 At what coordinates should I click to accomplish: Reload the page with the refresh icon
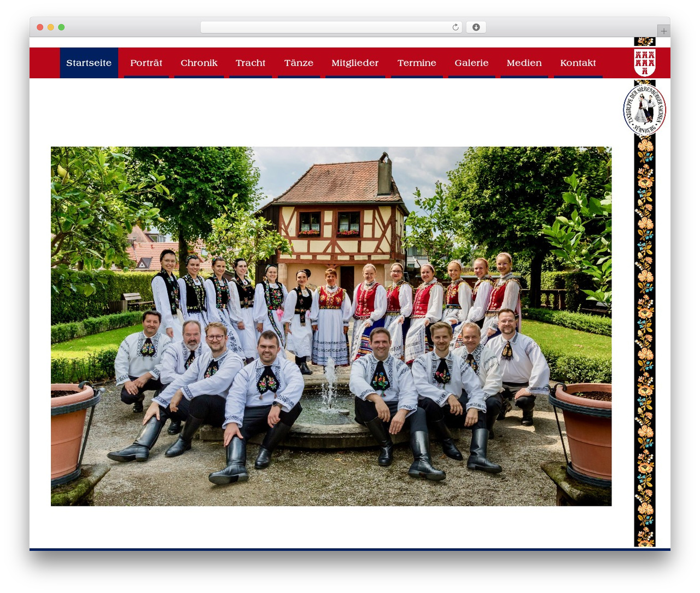[456, 27]
